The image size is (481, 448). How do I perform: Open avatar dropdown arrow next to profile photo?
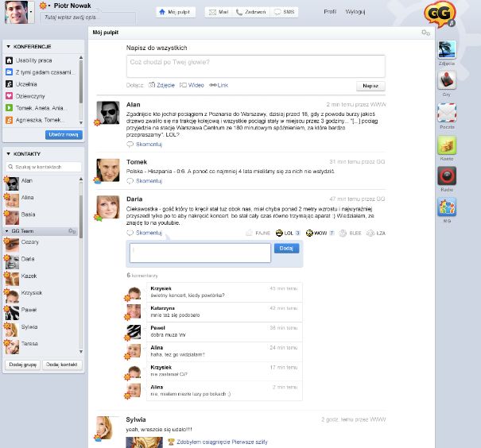pyautogui.click(x=31, y=12)
